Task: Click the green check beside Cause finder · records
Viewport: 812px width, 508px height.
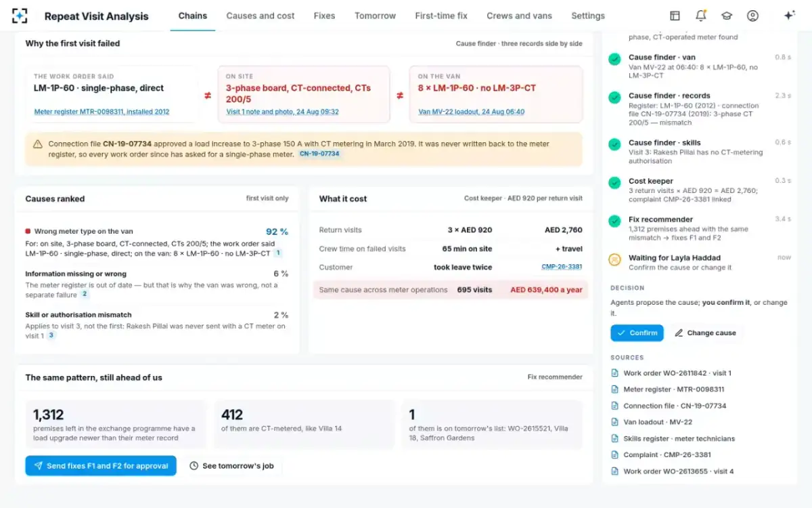Action: coord(614,98)
